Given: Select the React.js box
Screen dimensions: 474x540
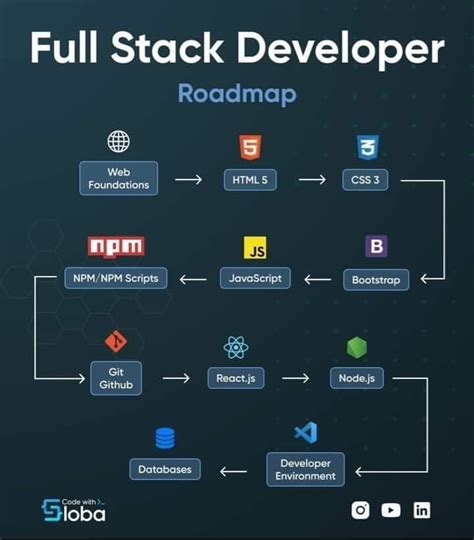Looking at the screenshot, I should 236,378.
